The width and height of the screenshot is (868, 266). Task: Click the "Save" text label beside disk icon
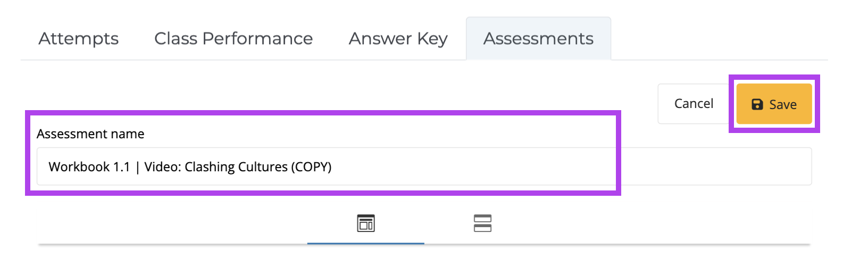click(x=783, y=105)
